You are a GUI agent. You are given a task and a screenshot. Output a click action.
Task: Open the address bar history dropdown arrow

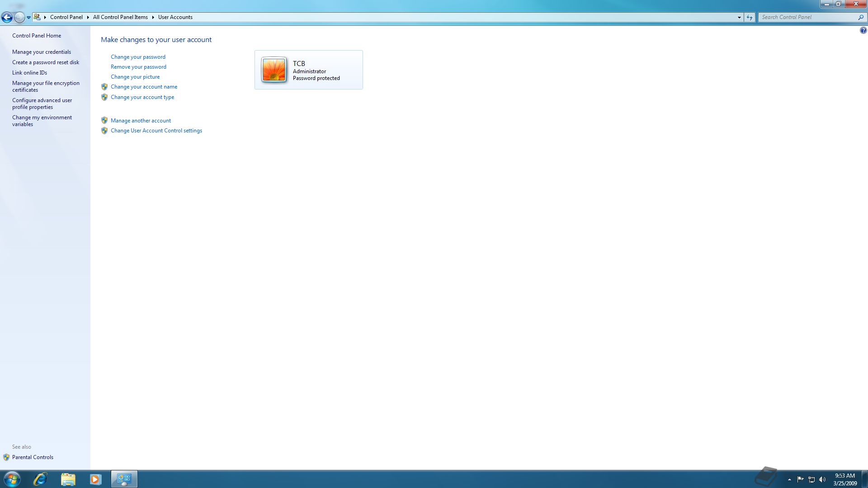[739, 17]
